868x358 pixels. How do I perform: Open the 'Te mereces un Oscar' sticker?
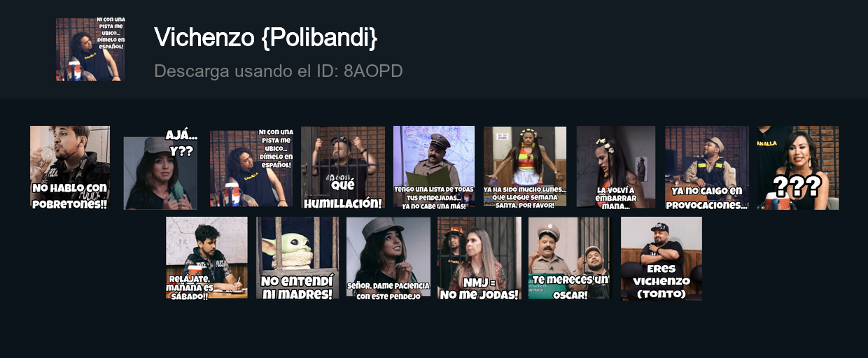[x=569, y=258]
